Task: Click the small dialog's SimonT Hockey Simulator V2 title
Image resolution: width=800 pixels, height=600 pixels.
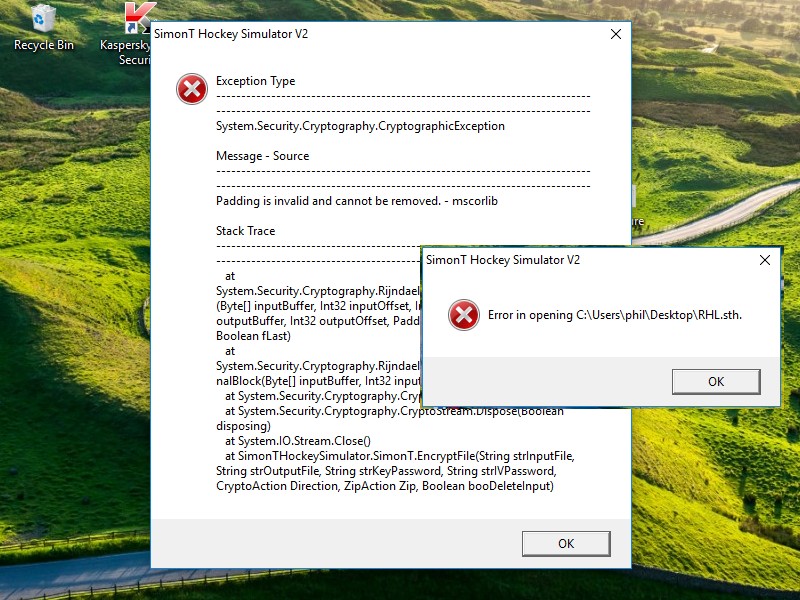Action: tap(503, 260)
